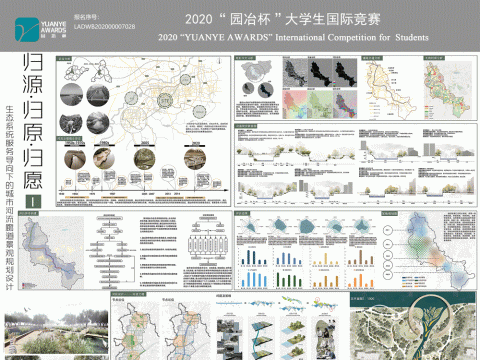Open the yellow road network map thumbnail
Screen dimensions: 480x360
point(391,89)
